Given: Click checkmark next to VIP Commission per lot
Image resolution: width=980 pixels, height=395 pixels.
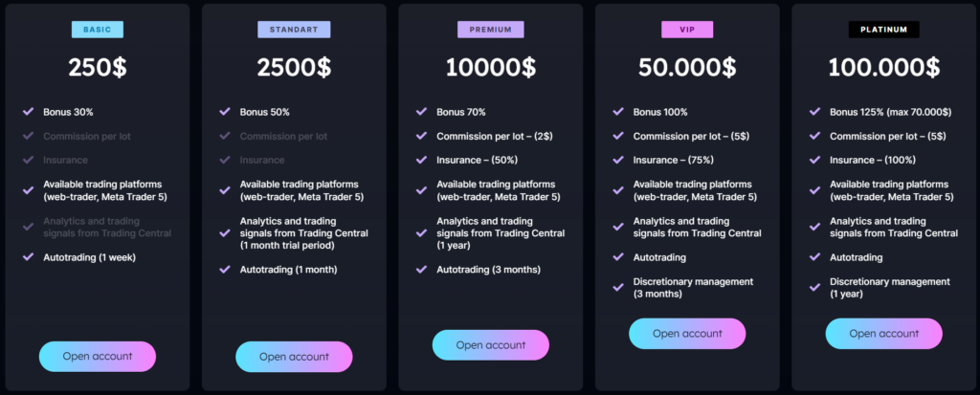Looking at the screenshot, I should tap(618, 136).
